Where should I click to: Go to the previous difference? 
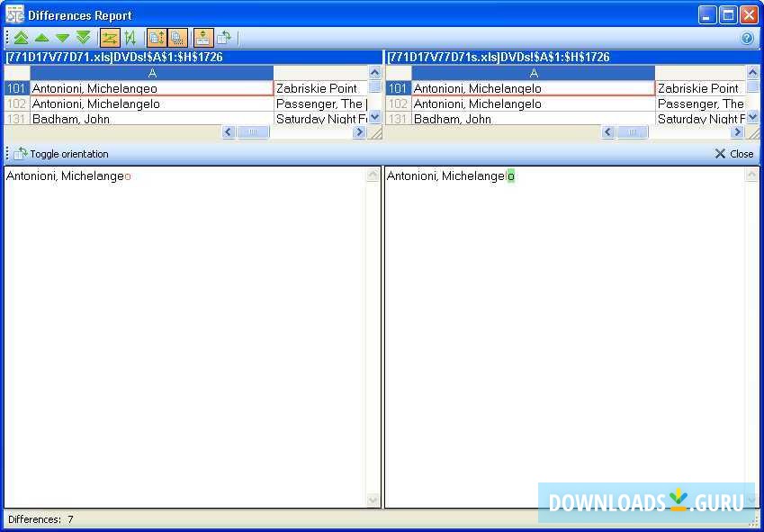click(x=43, y=37)
